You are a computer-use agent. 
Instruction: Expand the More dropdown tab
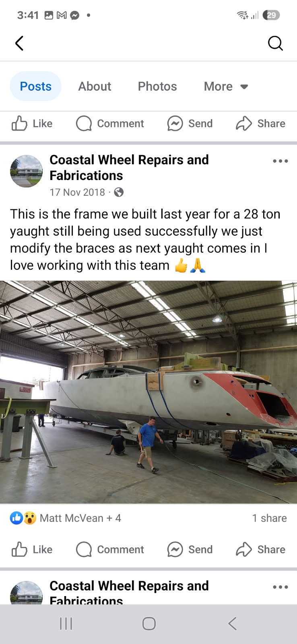click(226, 86)
